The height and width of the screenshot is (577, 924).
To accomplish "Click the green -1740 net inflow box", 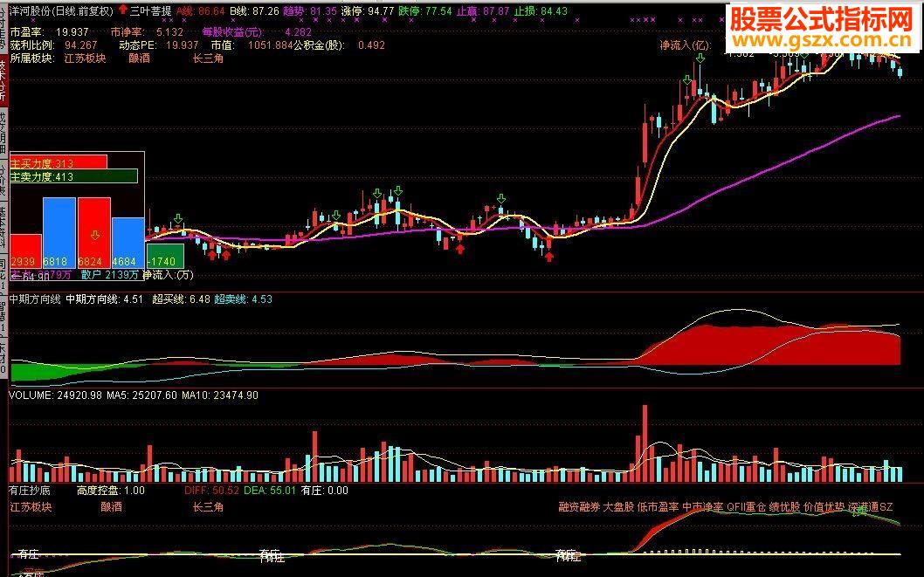I will point(165,255).
